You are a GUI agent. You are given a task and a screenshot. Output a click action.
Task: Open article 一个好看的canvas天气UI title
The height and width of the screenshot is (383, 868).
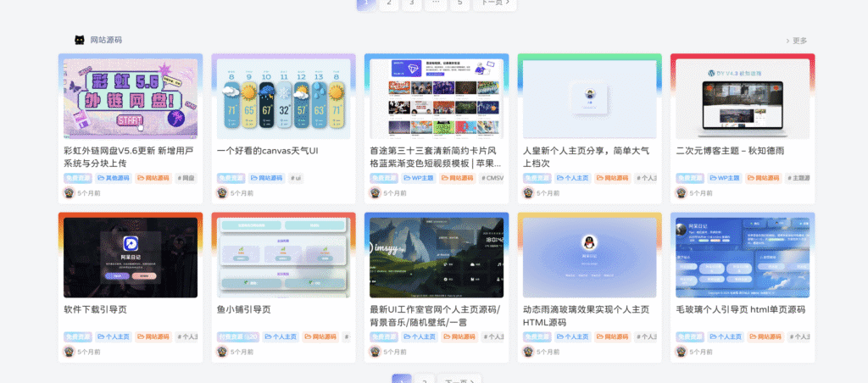point(267,151)
